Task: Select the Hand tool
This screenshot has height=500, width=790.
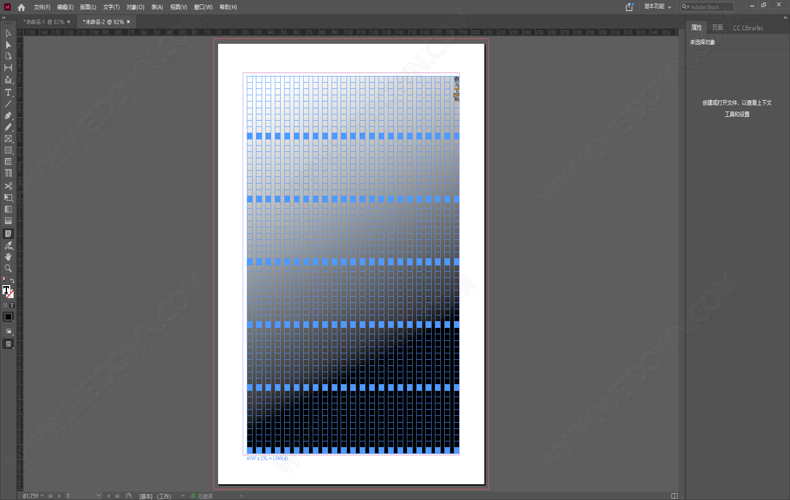Action: coord(8,257)
